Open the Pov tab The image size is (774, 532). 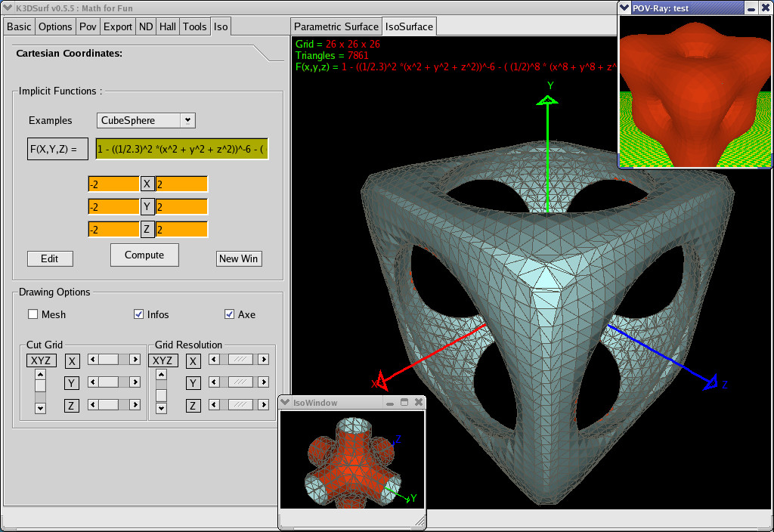point(88,26)
